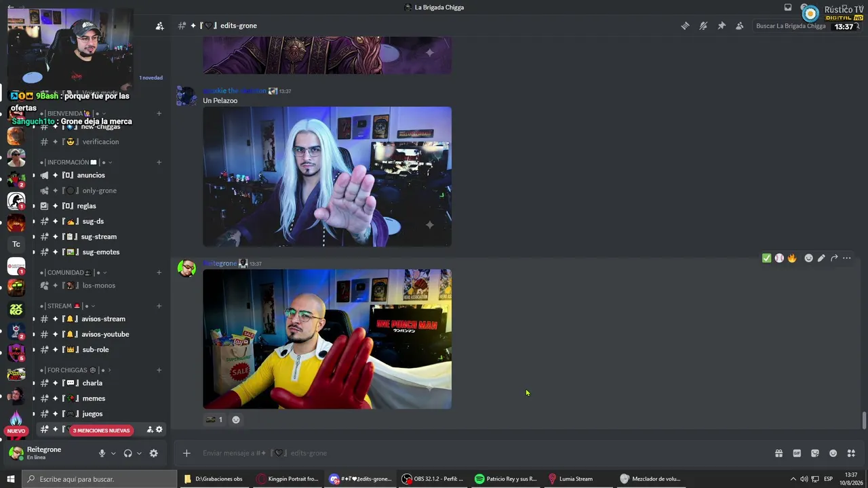This screenshot has height=488, width=868.
Task: Toggle the member list
Action: (739, 26)
